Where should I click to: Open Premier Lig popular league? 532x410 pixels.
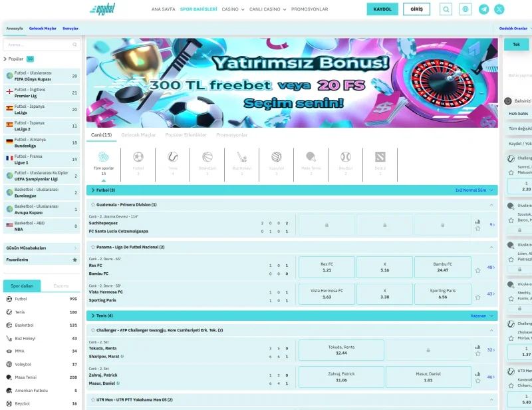click(41, 93)
